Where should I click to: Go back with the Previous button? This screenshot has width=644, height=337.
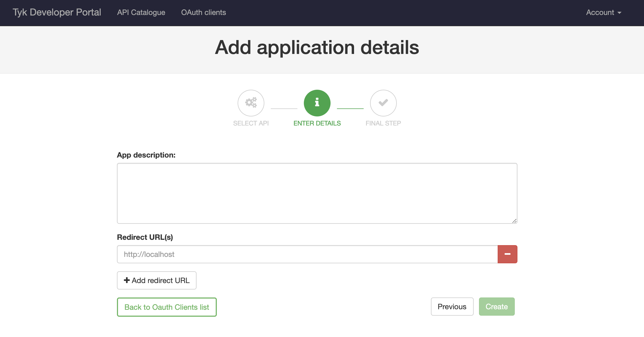point(452,307)
